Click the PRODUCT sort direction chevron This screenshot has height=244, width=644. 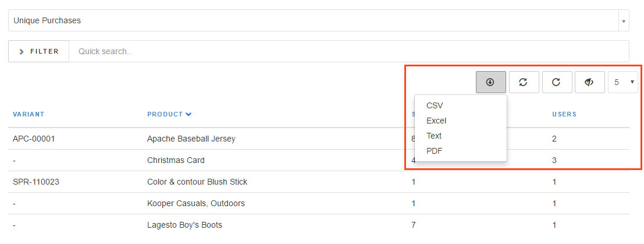point(188,114)
